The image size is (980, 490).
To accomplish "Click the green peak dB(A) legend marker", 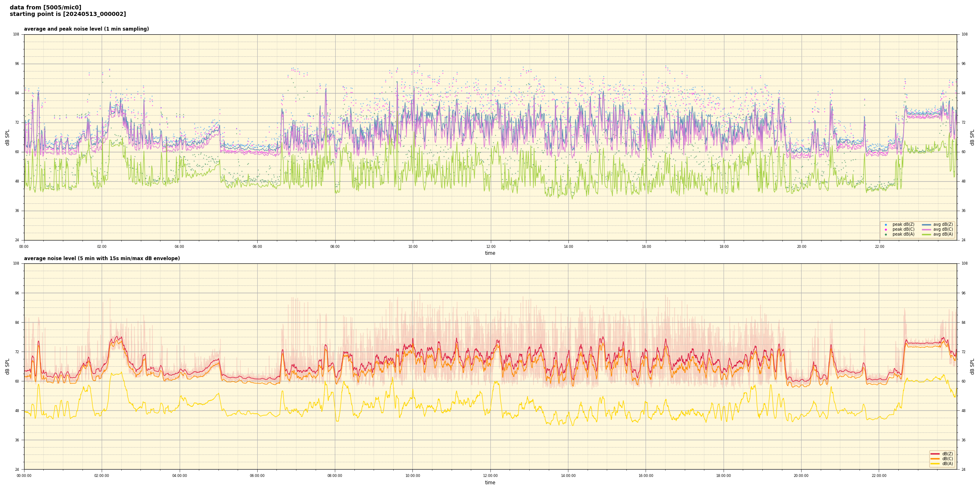I will (886, 234).
